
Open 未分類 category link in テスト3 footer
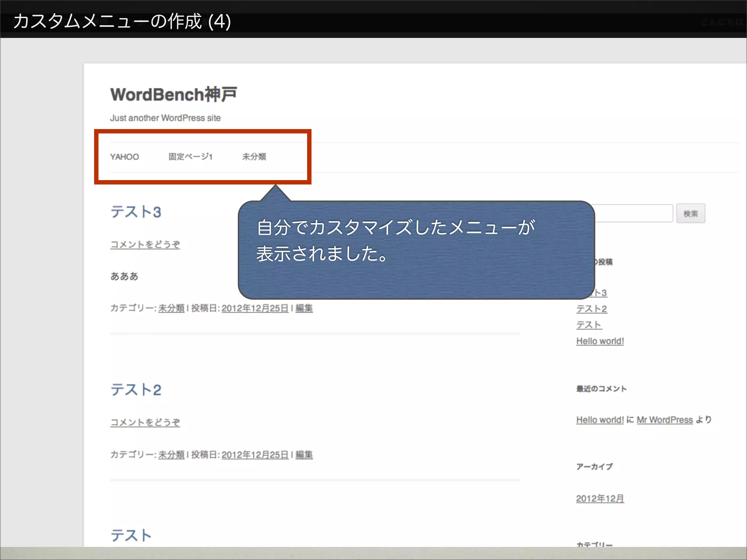[x=171, y=308]
